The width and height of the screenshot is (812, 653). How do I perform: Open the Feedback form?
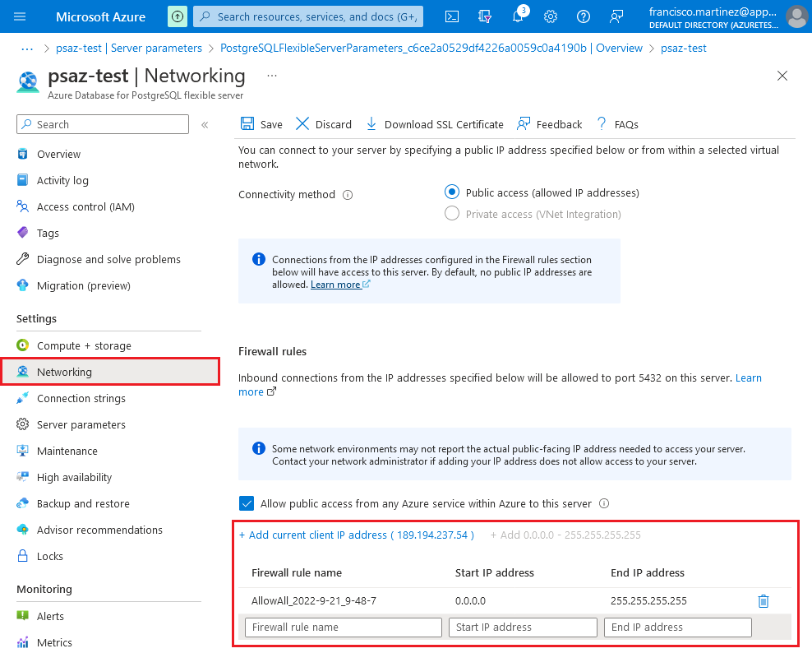[548, 124]
